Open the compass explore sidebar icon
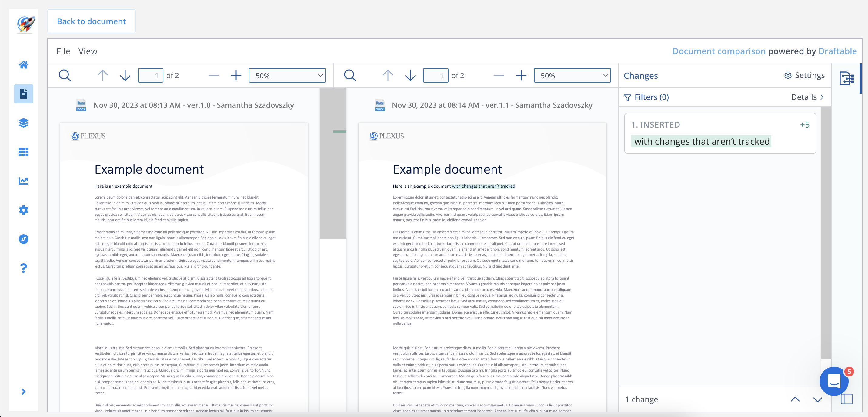 (x=23, y=239)
